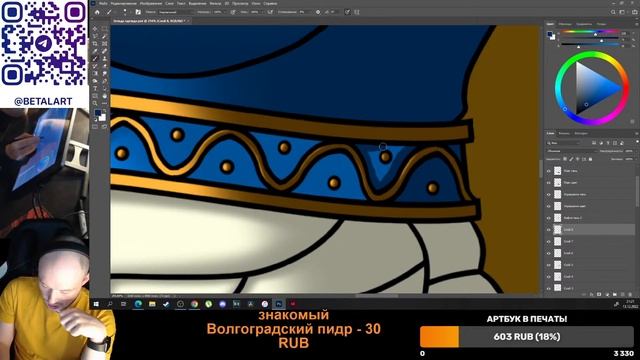Select the Gradient tool
The image size is (640, 360).
(95, 73)
